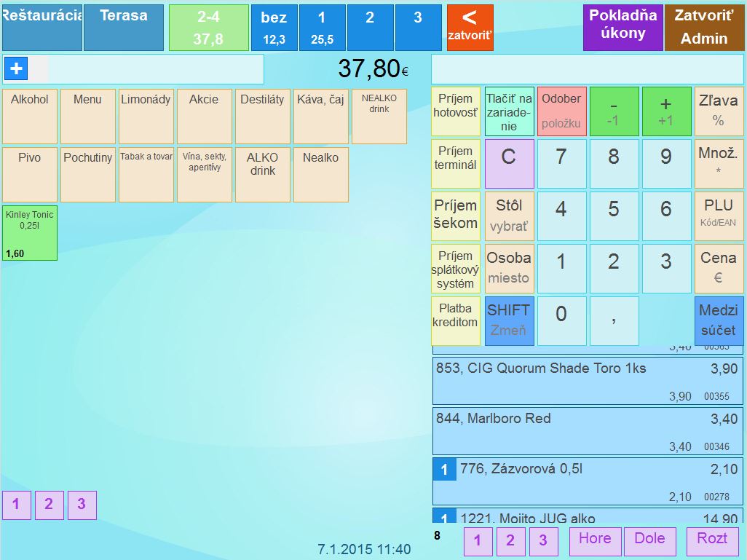Decrease quantity with the minus one button

click(613, 111)
